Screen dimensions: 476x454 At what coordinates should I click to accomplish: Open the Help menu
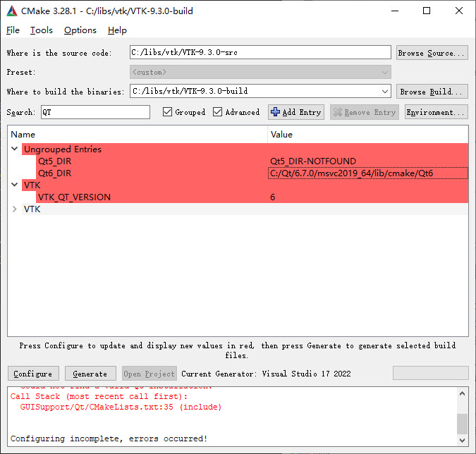[117, 30]
